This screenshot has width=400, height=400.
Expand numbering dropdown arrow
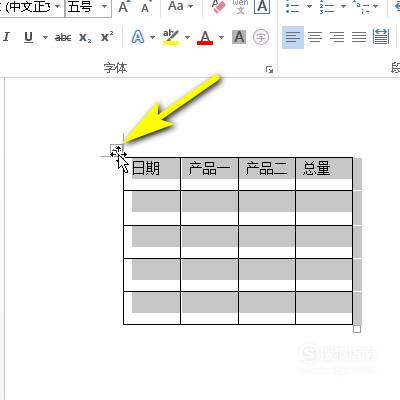click(x=343, y=7)
